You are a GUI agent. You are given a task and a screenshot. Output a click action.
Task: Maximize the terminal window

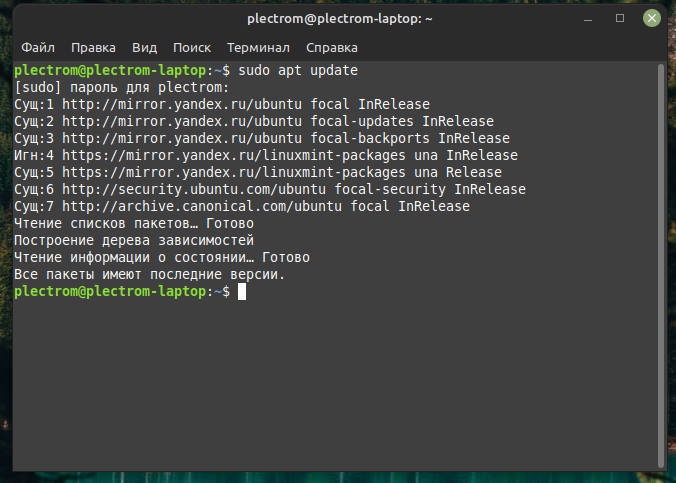point(620,18)
